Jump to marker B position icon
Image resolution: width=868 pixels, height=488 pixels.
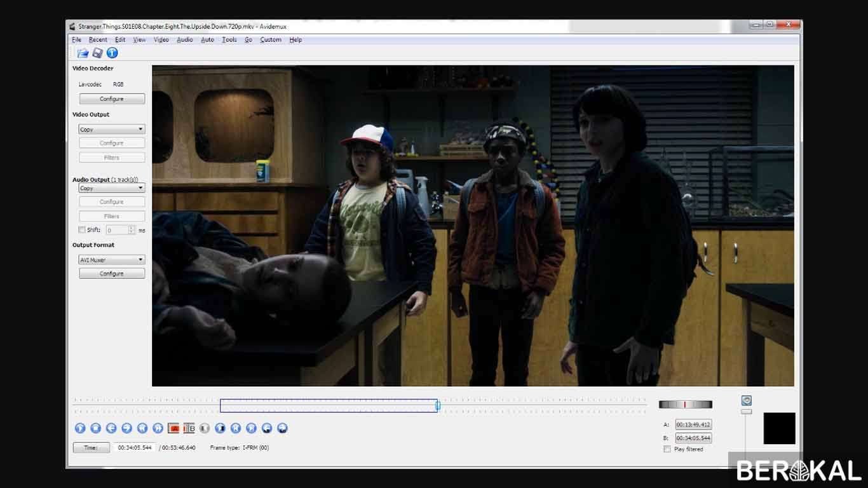pyautogui.click(x=282, y=428)
